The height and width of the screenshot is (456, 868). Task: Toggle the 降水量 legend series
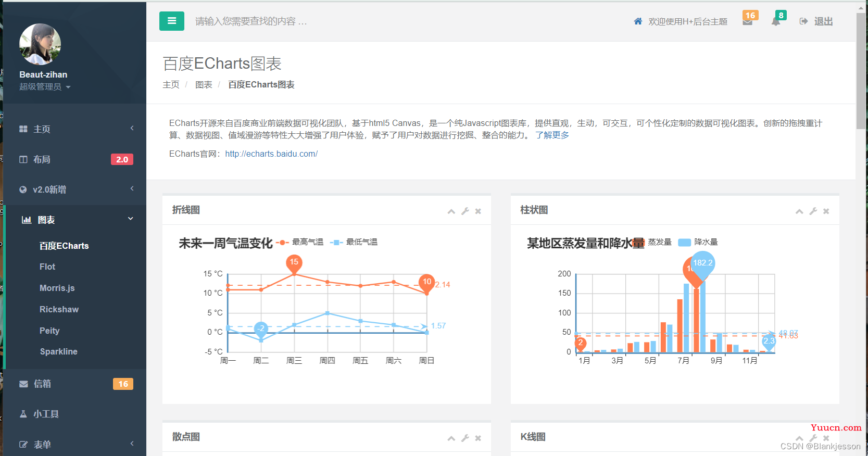[x=698, y=242]
